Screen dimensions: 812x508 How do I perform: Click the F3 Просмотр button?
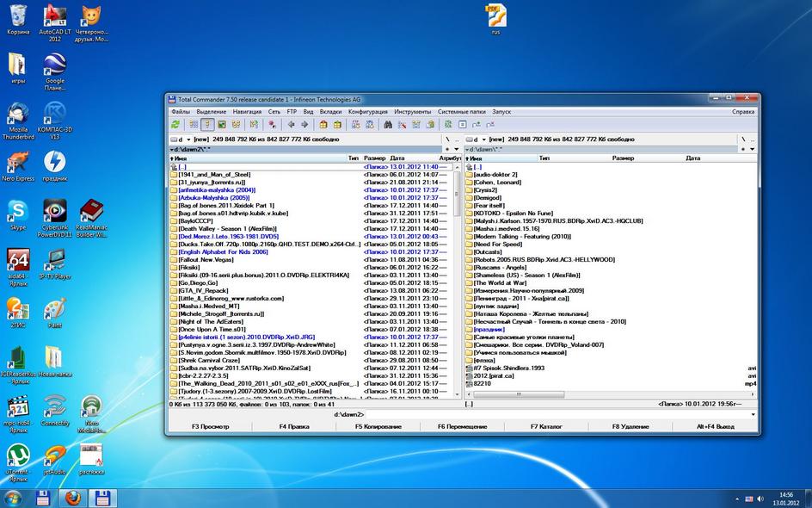pyautogui.click(x=210, y=426)
